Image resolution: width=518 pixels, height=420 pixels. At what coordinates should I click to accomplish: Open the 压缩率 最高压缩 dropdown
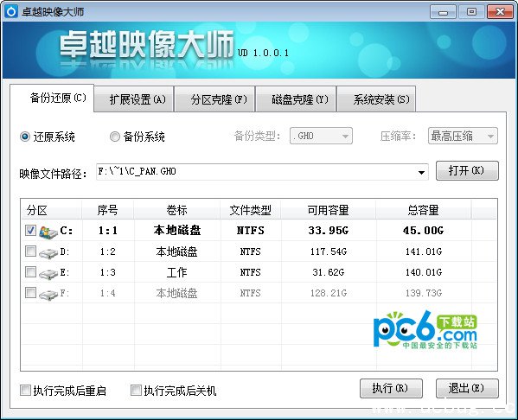click(x=463, y=136)
